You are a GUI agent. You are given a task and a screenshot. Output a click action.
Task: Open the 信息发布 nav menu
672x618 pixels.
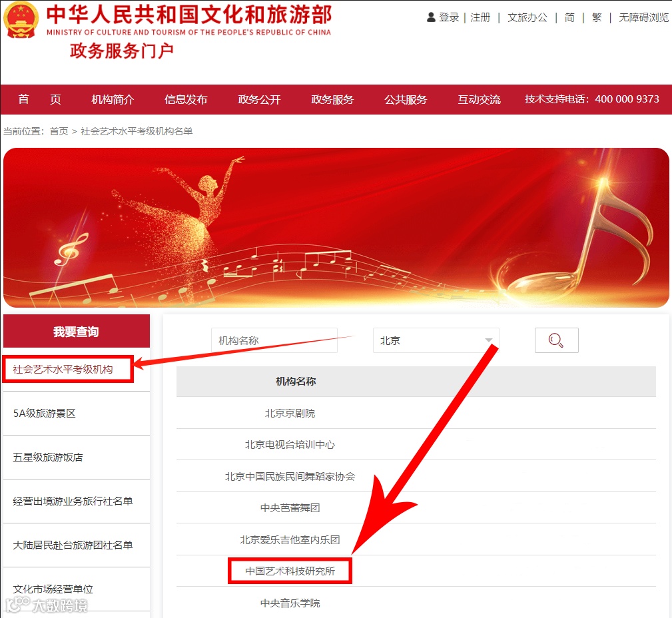tap(186, 99)
